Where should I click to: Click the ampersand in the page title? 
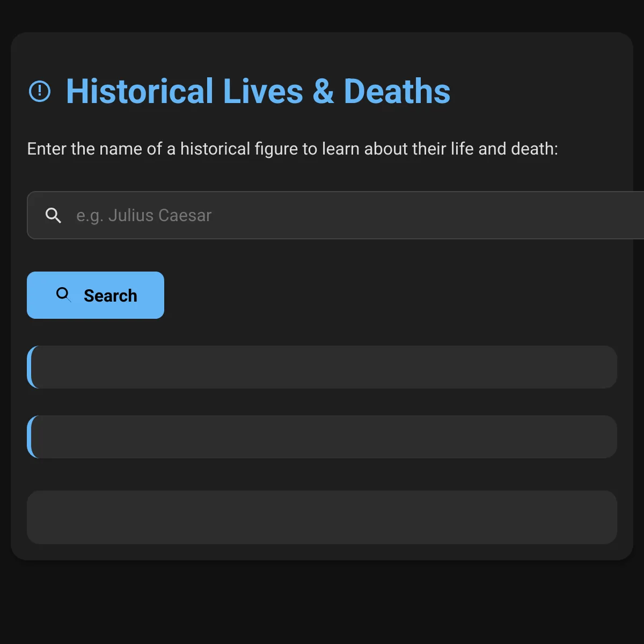[x=323, y=91]
